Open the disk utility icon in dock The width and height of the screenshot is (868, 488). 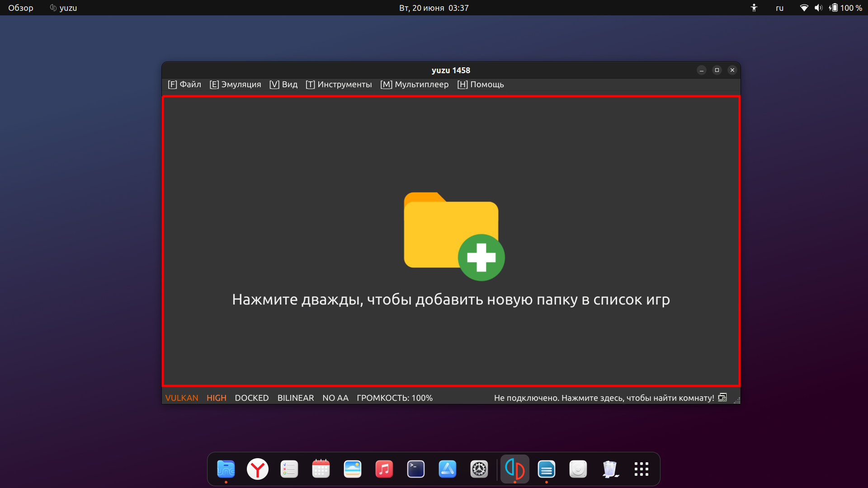pyautogui.click(x=578, y=469)
